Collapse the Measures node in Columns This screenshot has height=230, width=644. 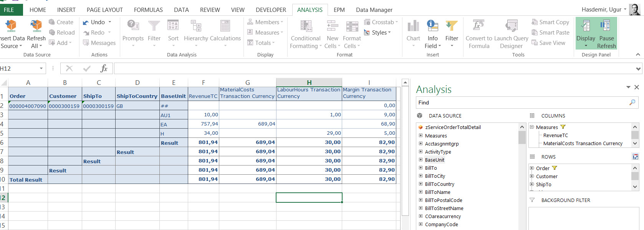(x=532, y=127)
